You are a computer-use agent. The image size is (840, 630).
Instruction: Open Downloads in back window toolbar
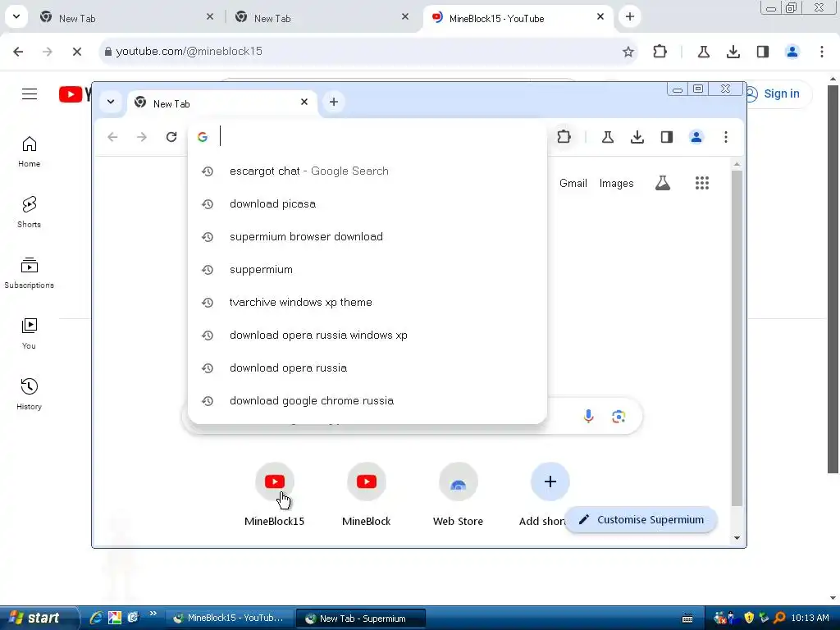pyautogui.click(x=733, y=52)
